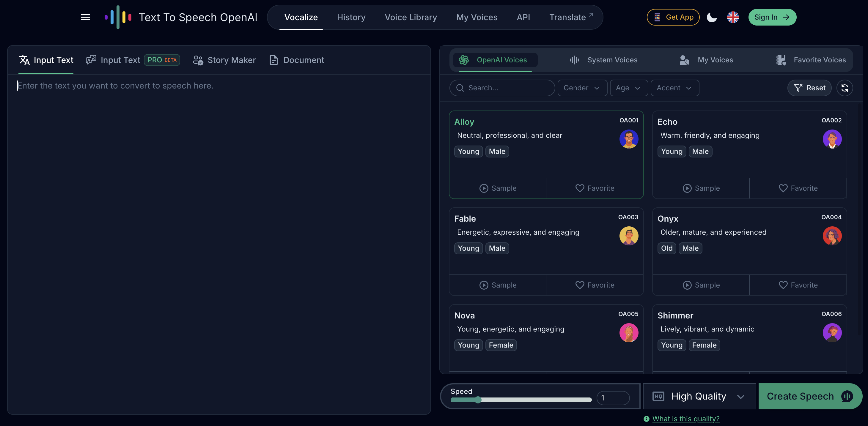The height and width of the screenshot is (426, 868).
Task: Expand the Accent filter dropdown
Action: 674,88
